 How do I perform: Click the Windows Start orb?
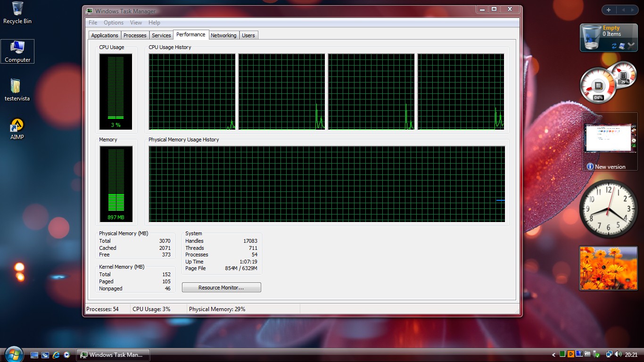pos(13,354)
